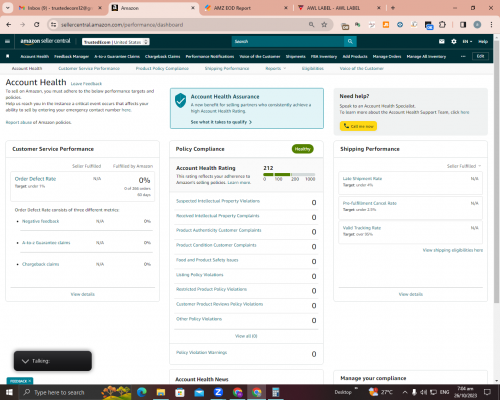Click the Account Health Assurance shield icon
The height and width of the screenshot is (400, 500).
(x=181, y=100)
